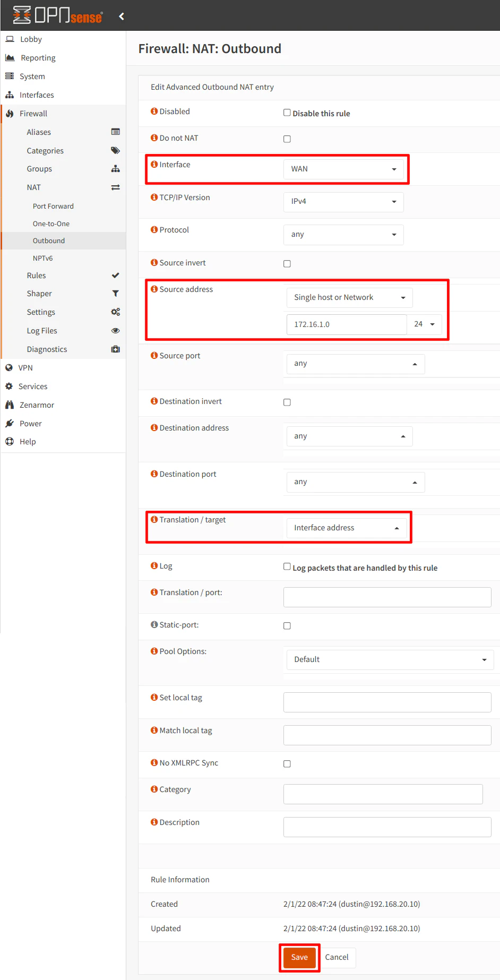Toggle the Static-port checkbox
The image size is (500, 980).
click(x=287, y=626)
